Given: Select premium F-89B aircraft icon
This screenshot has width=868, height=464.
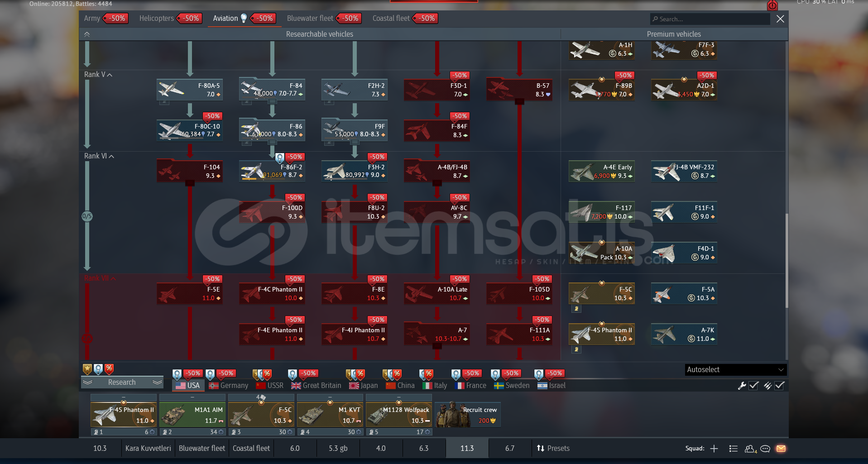Looking at the screenshot, I should click(601, 90).
